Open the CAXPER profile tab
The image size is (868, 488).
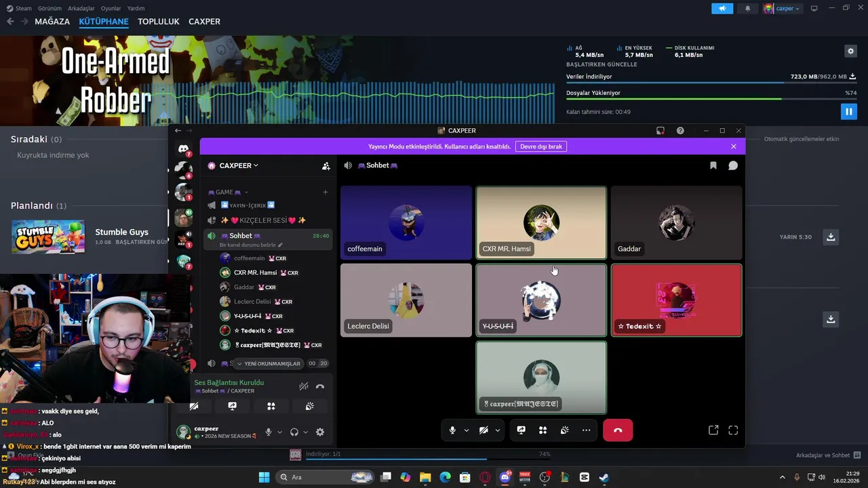[x=204, y=22]
